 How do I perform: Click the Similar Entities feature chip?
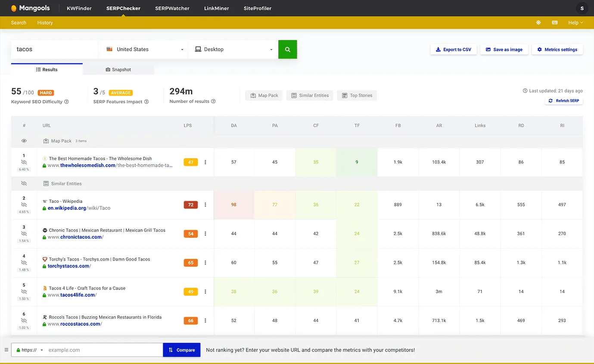310,96
